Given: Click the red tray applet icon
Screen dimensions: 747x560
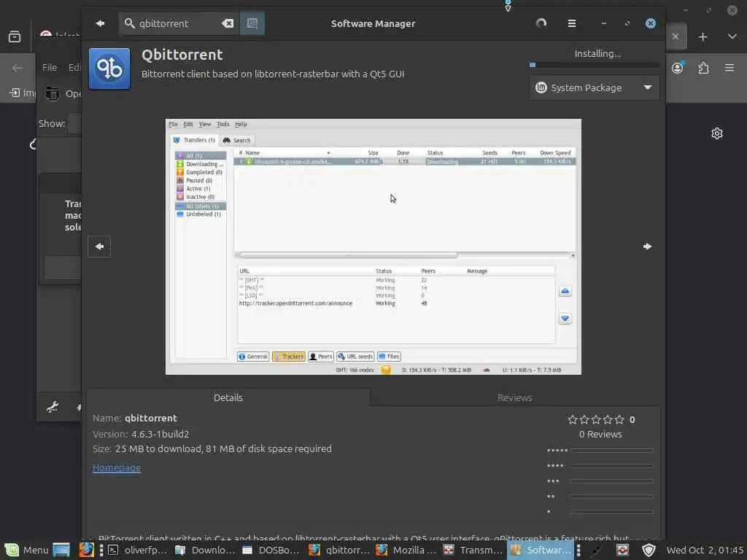Looking at the screenshot, I should point(623,550).
